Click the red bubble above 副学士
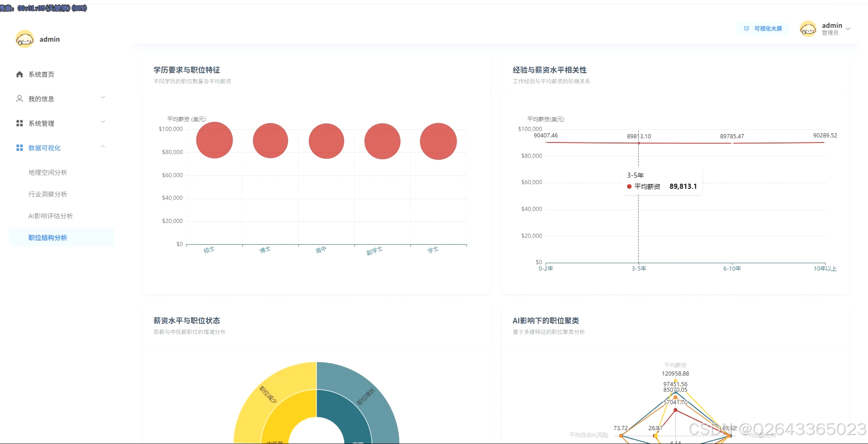This screenshot has height=444, width=868. pos(382,141)
